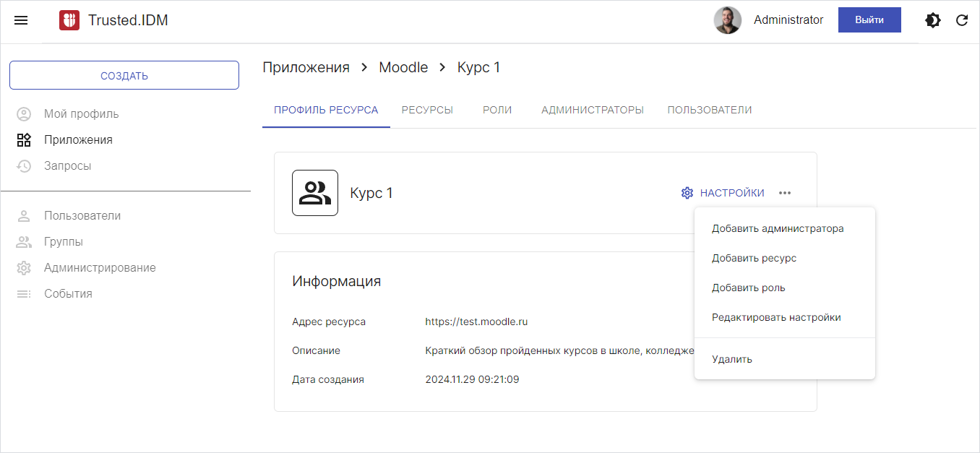Open Администрирование in sidebar
The height and width of the screenshot is (453, 980).
click(x=100, y=268)
